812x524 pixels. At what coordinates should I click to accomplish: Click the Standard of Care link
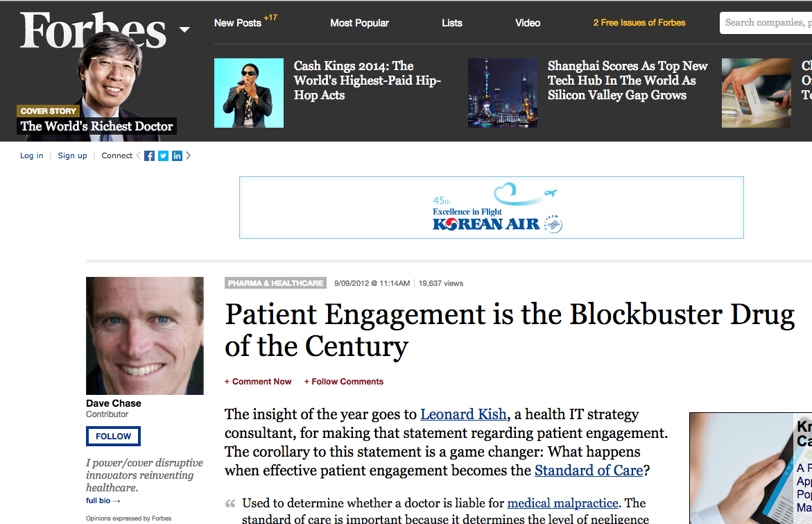click(588, 471)
